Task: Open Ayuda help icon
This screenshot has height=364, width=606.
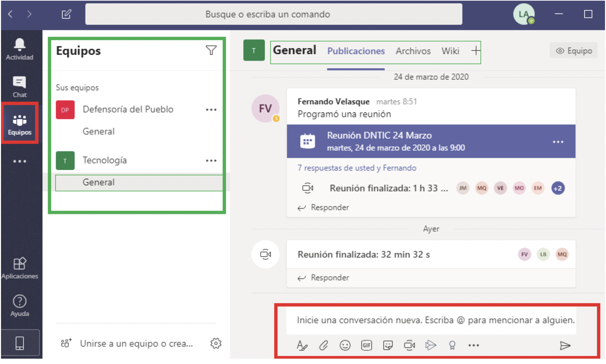Action: [19, 306]
